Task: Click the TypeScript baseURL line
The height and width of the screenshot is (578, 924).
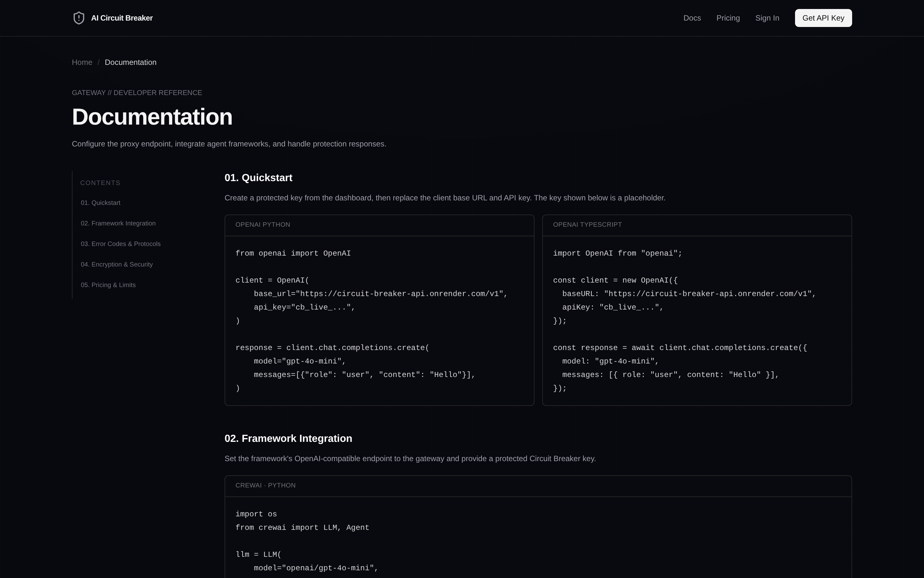Action: [689, 293]
